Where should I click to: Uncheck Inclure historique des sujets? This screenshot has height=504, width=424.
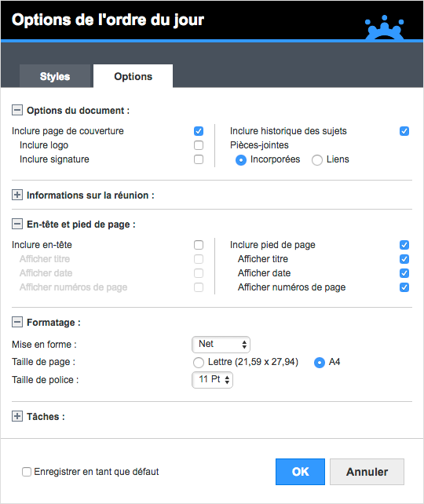404,131
